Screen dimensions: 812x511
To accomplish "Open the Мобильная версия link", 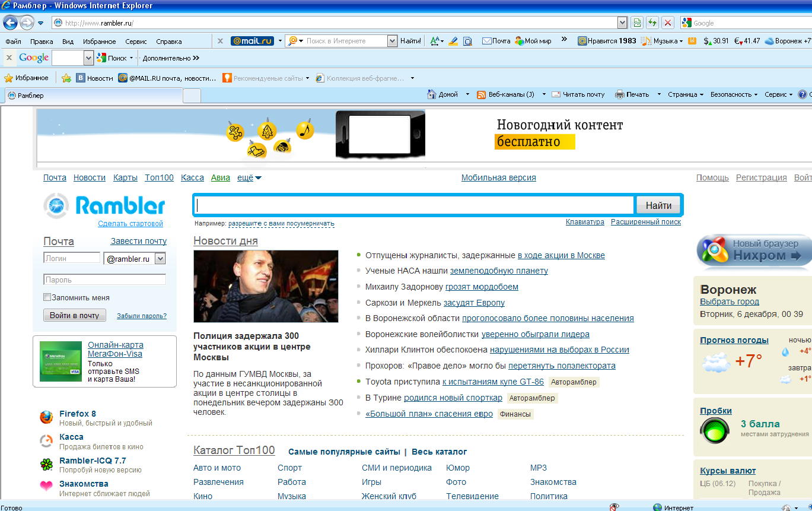I will pos(499,177).
